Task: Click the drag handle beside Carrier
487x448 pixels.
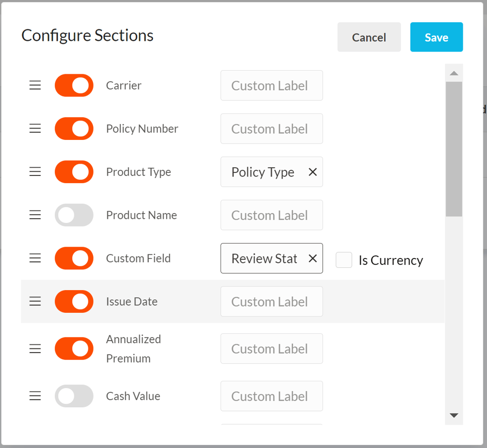Action: (x=35, y=85)
